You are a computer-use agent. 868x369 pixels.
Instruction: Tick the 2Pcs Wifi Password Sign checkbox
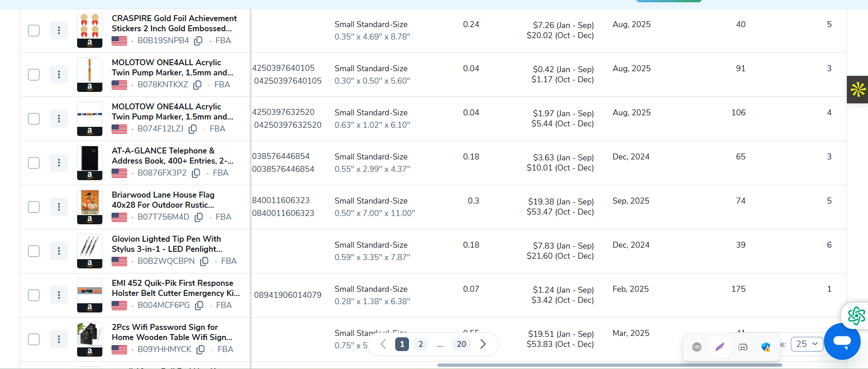click(x=34, y=339)
